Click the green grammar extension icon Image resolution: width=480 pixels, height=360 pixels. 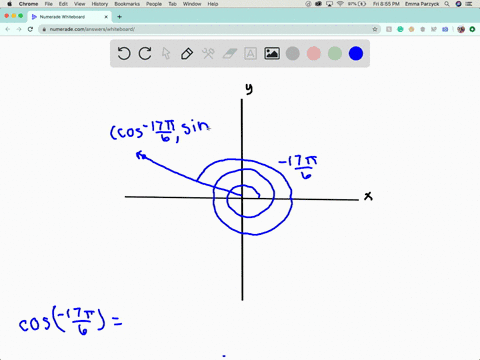point(400,29)
